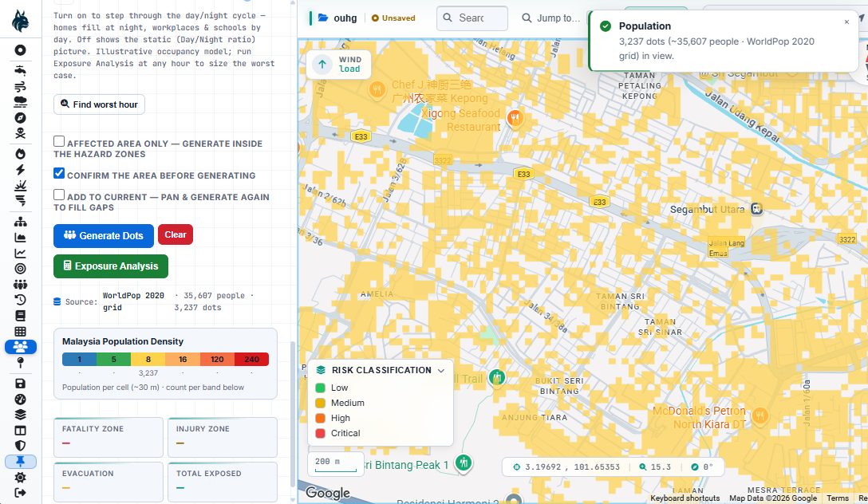The width and height of the screenshot is (868, 504).
Task: Click the green density band labeled 5
Action: click(113, 360)
